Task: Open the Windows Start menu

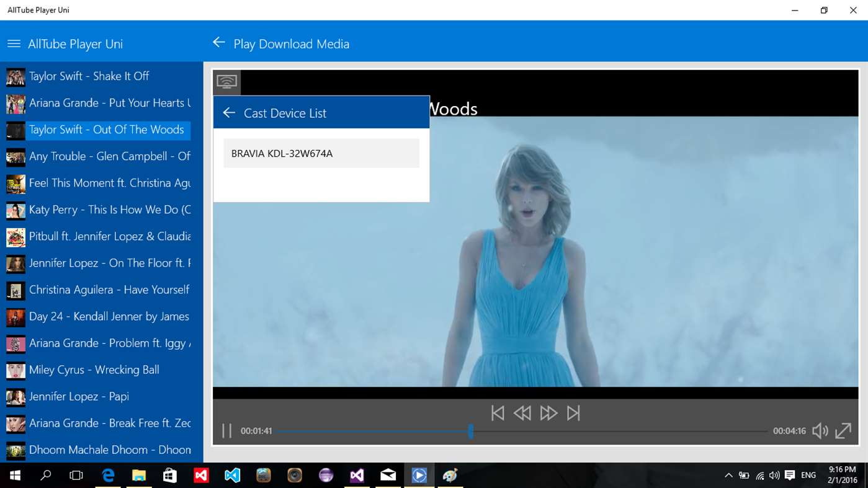Action: coord(15,476)
